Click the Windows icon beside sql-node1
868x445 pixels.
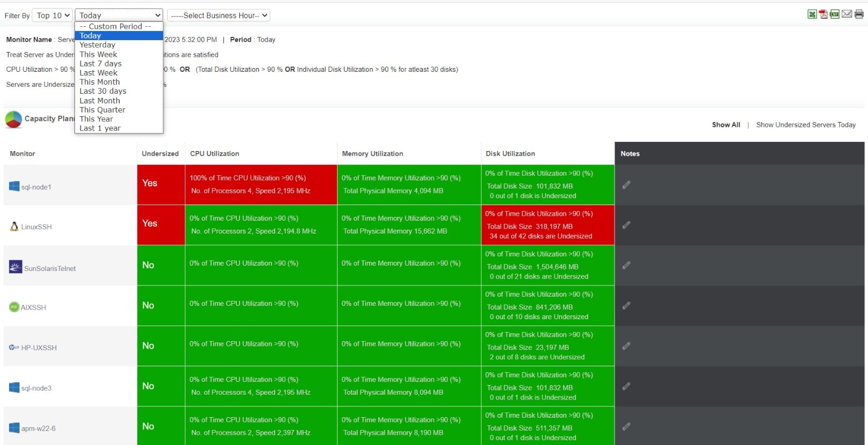(x=14, y=186)
